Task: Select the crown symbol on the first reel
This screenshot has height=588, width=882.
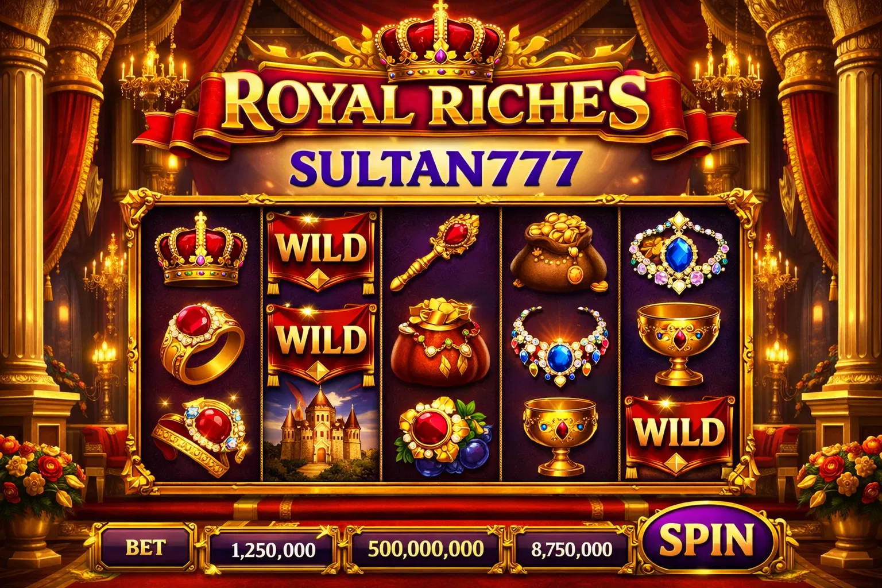Action: tap(201, 249)
